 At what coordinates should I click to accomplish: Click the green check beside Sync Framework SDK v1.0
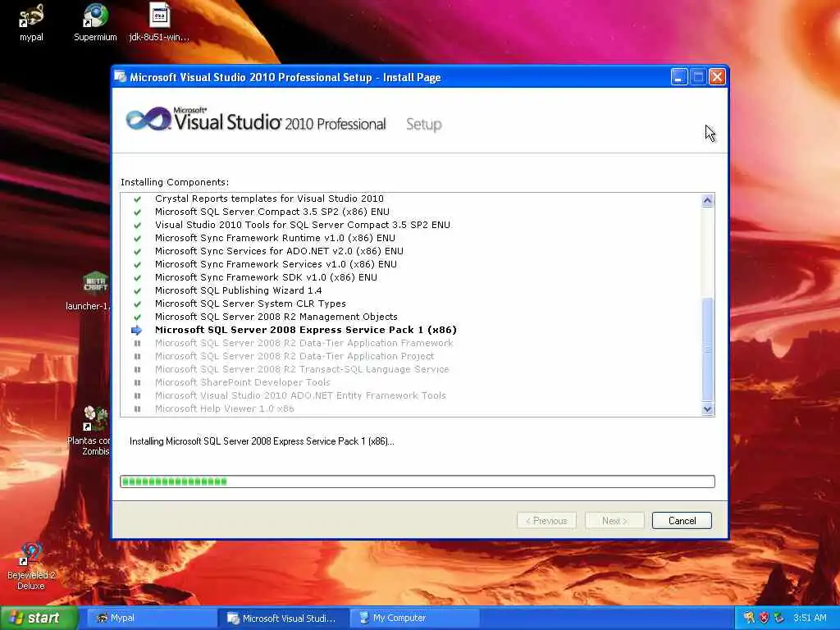point(137,277)
